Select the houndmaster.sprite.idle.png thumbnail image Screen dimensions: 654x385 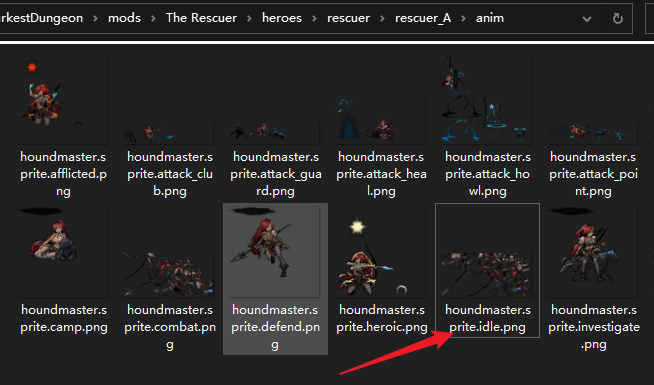[487, 274]
